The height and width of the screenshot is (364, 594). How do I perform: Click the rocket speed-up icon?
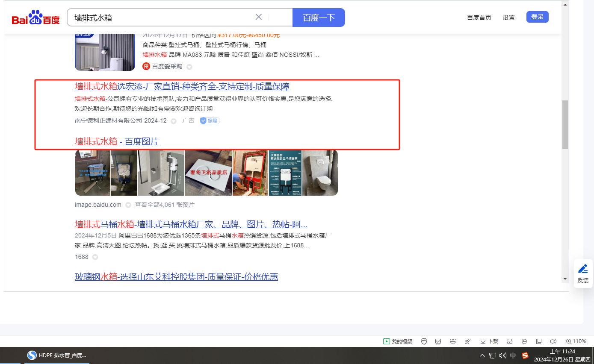(468, 341)
